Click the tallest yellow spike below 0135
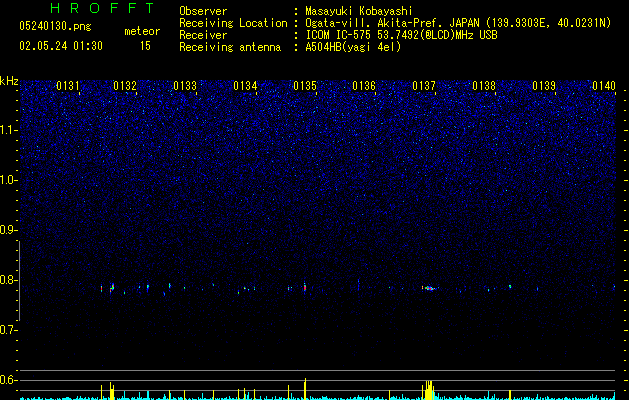The image size is (629, 400). pos(305,388)
